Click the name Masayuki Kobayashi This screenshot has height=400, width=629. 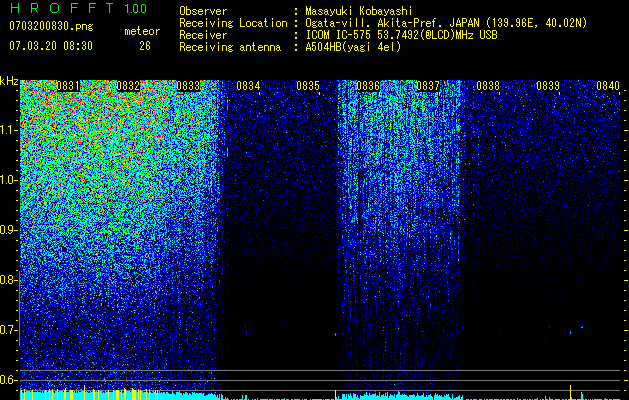(x=359, y=11)
